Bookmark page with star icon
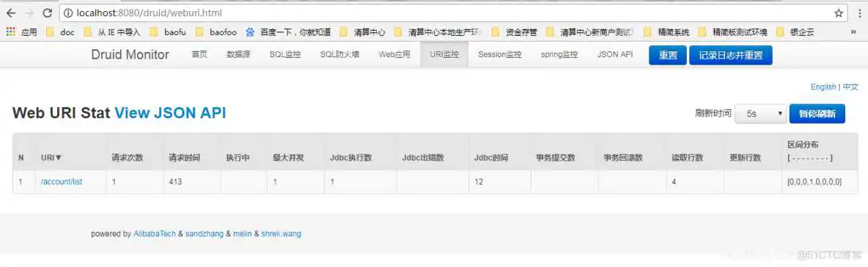The image size is (868, 267). [839, 12]
